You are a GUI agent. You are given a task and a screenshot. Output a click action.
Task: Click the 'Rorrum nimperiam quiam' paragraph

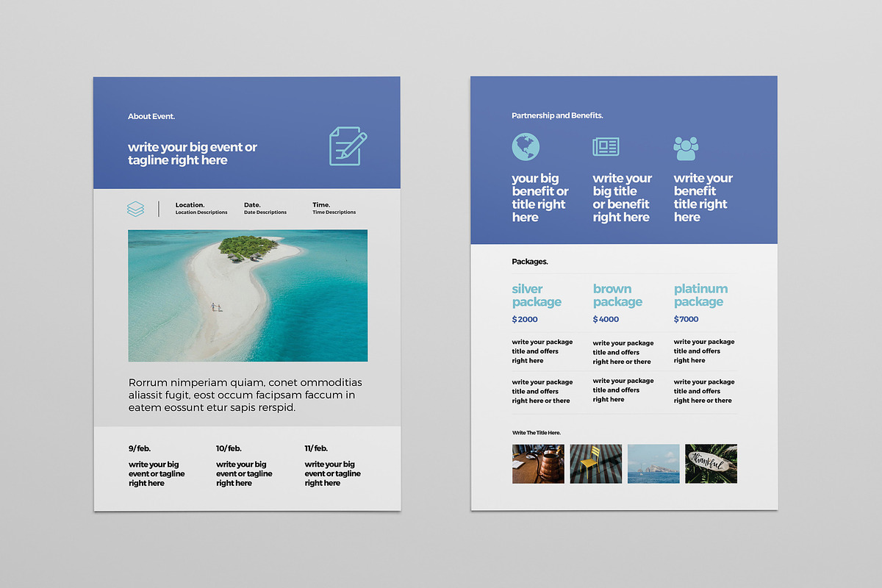tap(245, 395)
